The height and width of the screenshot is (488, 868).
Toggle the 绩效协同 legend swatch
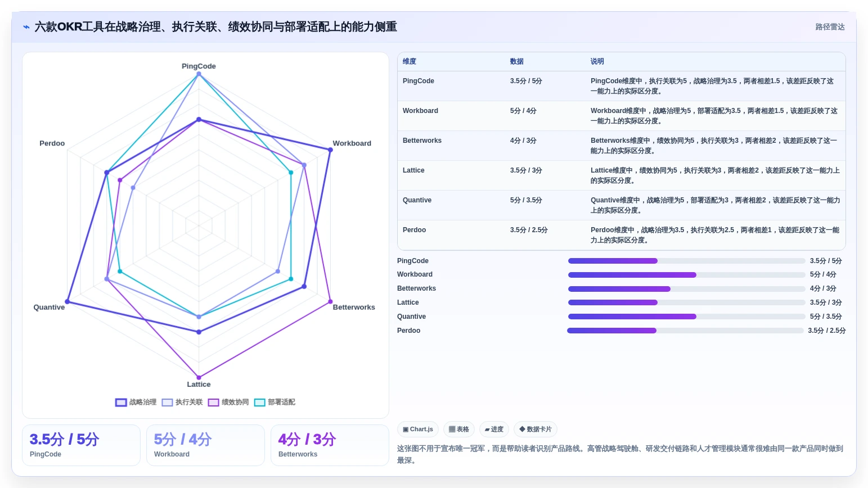point(213,403)
